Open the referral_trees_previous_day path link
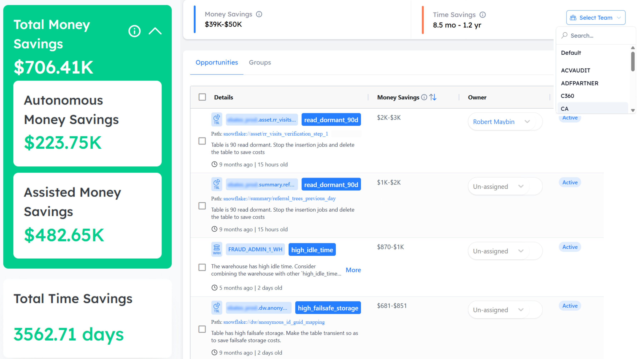This screenshot has width=644, height=359. [x=279, y=198]
